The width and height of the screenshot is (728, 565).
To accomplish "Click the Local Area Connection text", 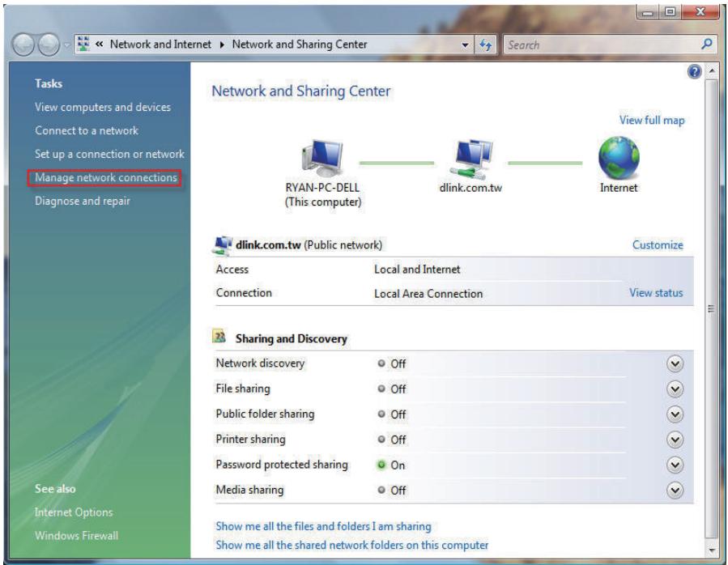I will tap(428, 294).
